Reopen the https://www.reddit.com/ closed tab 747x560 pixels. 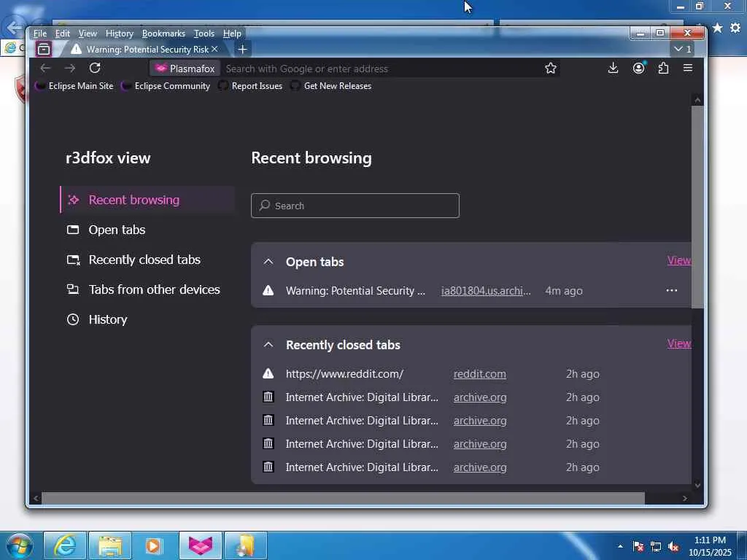344,374
